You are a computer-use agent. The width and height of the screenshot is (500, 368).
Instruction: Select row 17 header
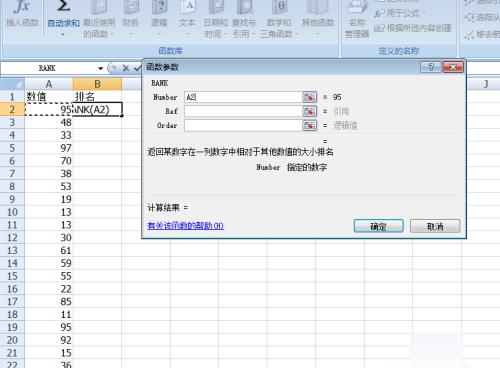tap(12, 302)
